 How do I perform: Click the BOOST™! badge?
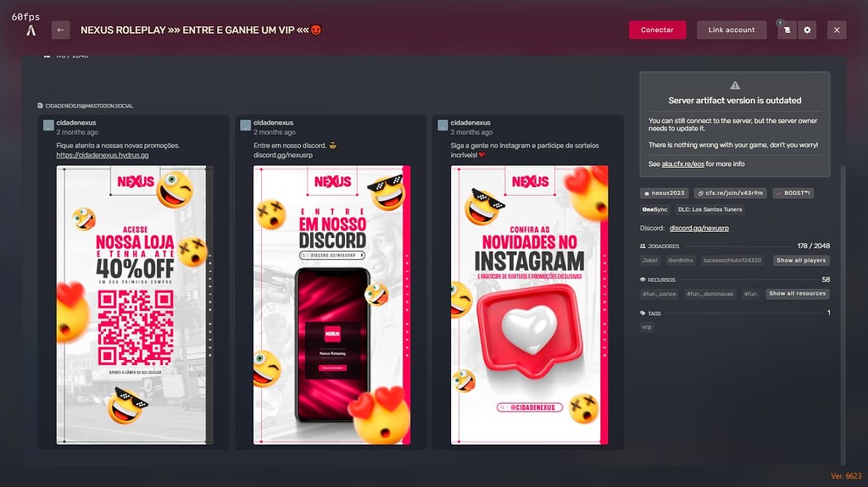[x=792, y=193]
